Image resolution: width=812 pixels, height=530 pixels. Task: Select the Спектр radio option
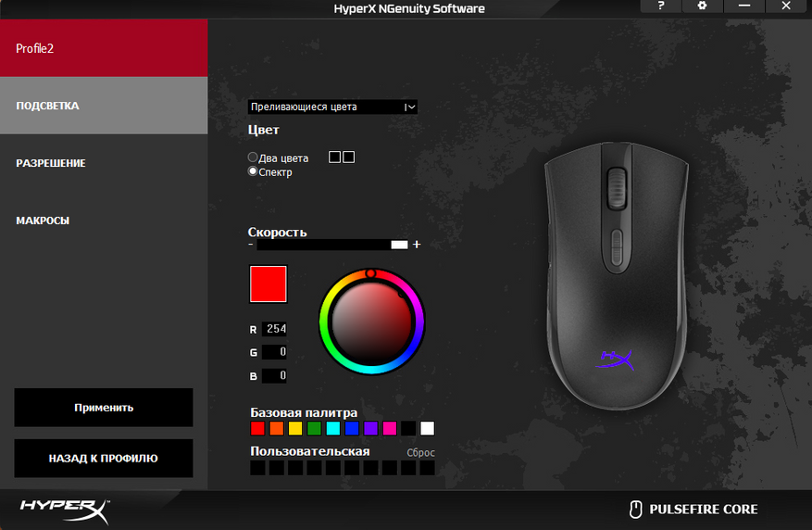click(x=253, y=171)
